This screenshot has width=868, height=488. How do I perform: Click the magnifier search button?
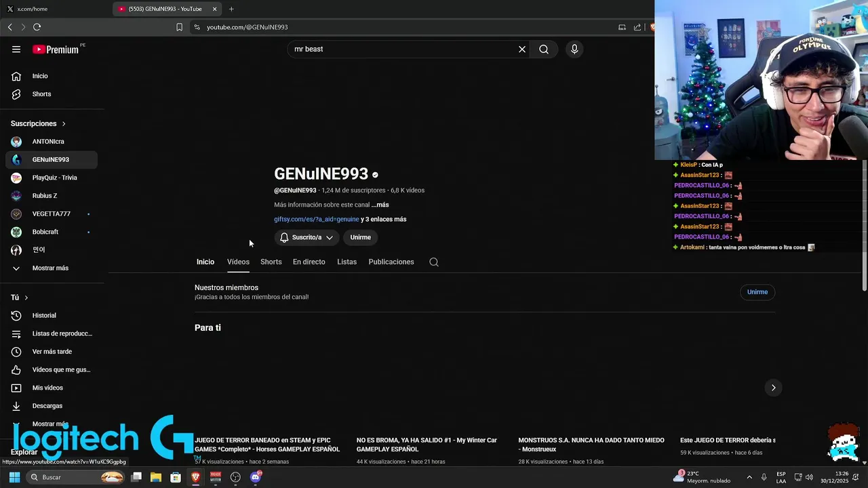[x=544, y=49]
